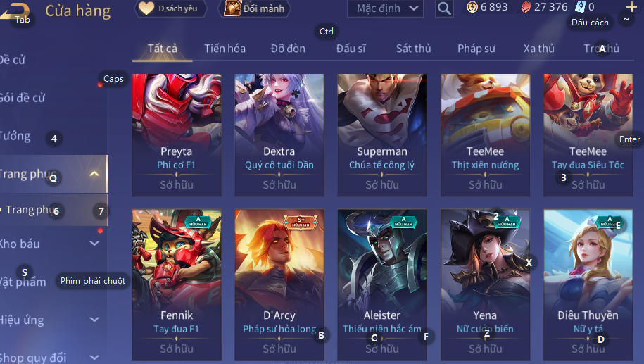Screen dimensions: 644x364
Task: Select the Tiến hóa tab
Action: tap(225, 49)
